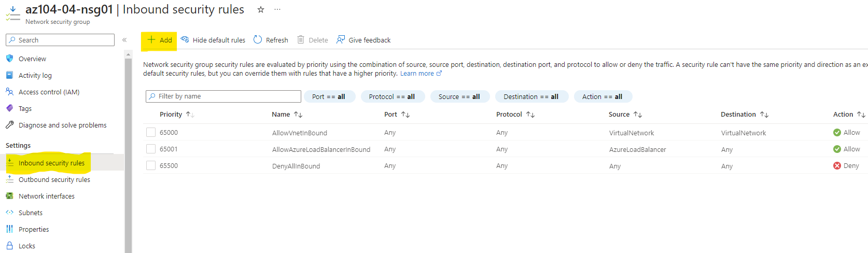Click Allow icon in AllowVnetInBound row
This screenshot has width=868, height=253.
coord(837,133)
